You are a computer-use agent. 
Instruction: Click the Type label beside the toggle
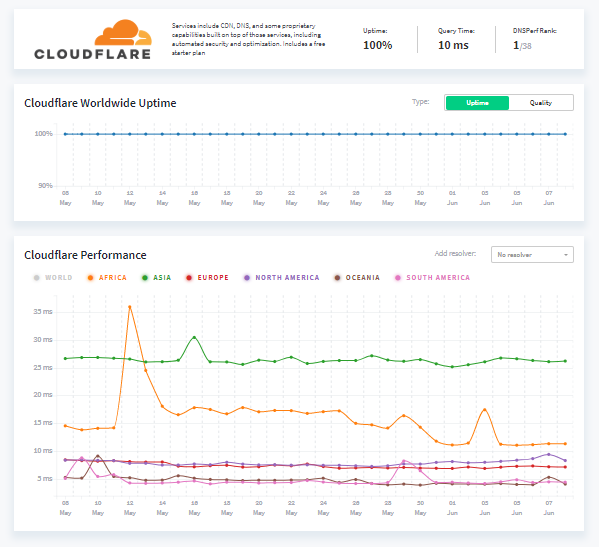[x=421, y=102]
